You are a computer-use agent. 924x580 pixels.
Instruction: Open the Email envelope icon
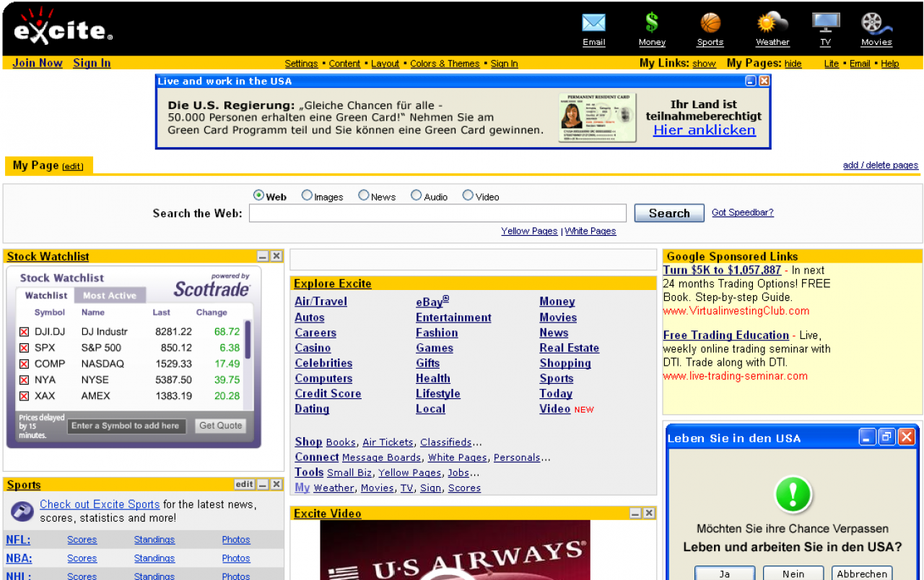coord(593,23)
